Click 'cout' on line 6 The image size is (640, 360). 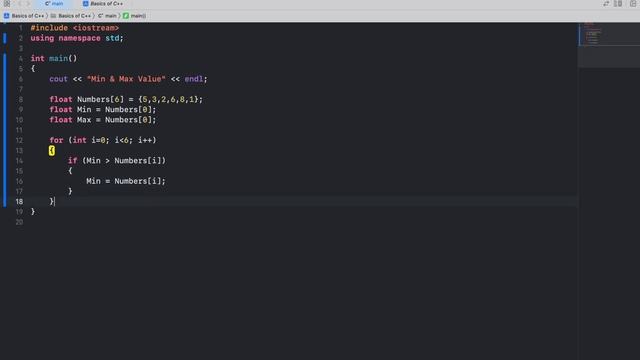58,79
